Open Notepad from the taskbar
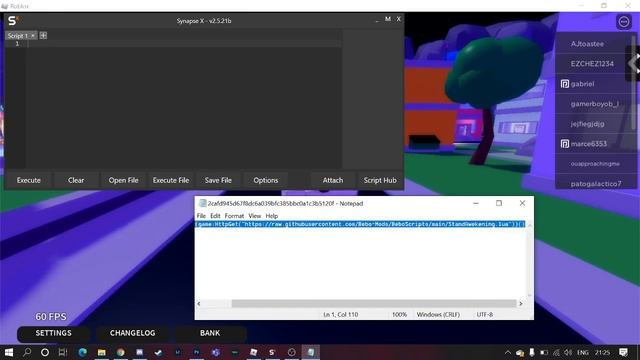 (x=311, y=352)
